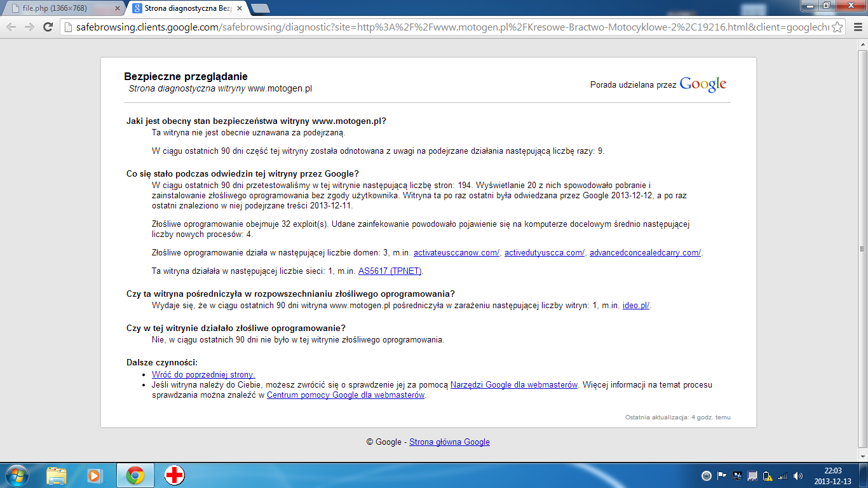The image size is (868, 488).
Task: Click "Wróć do poprzedniej strony" link
Action: click(x=203, y=375)
